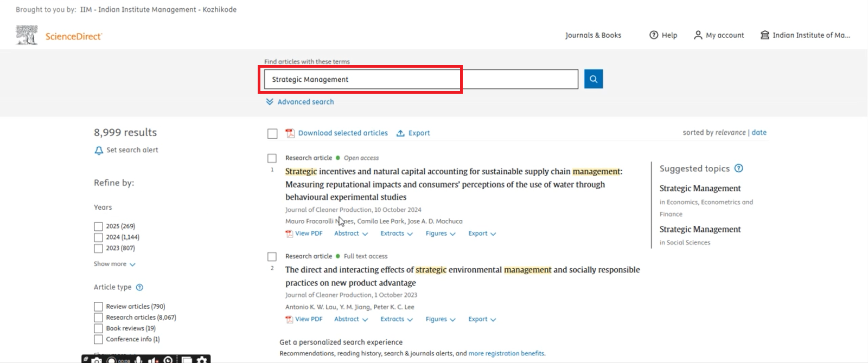
Task: Click the Strategic Management search field
Action: click(x=420, y=79)
